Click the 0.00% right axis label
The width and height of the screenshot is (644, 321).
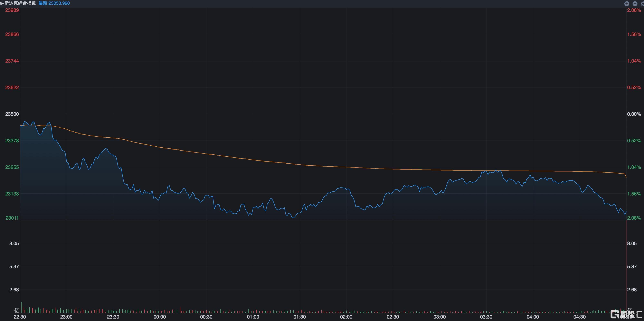coord(634,114)
